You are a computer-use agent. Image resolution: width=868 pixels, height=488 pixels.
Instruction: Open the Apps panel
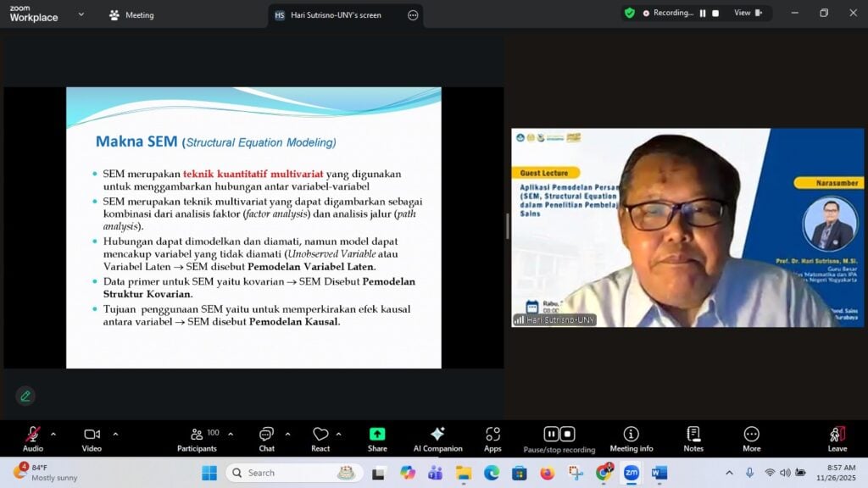[x=492, y=438]
